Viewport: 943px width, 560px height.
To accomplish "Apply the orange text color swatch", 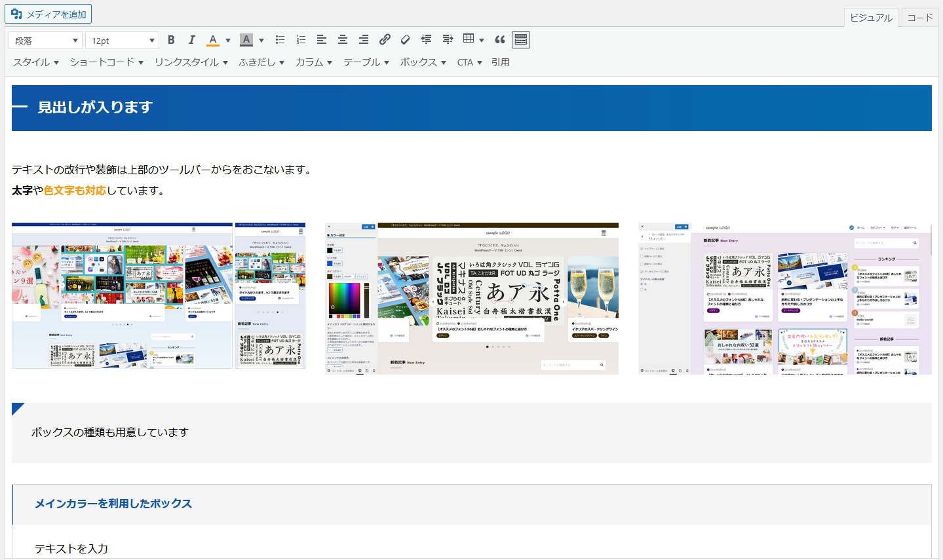I will (213, 40).
